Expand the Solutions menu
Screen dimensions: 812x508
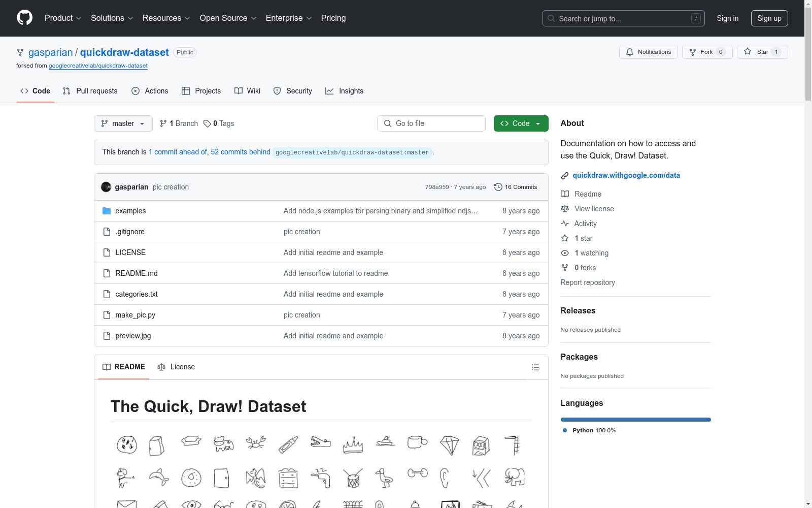(112, 18)
